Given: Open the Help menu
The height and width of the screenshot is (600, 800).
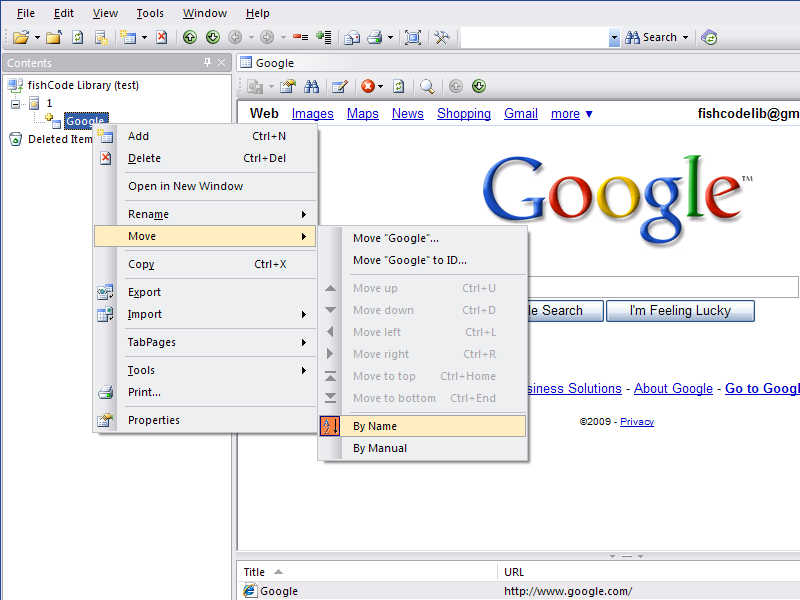Looking at the screenshot, I should coord(258,13).
